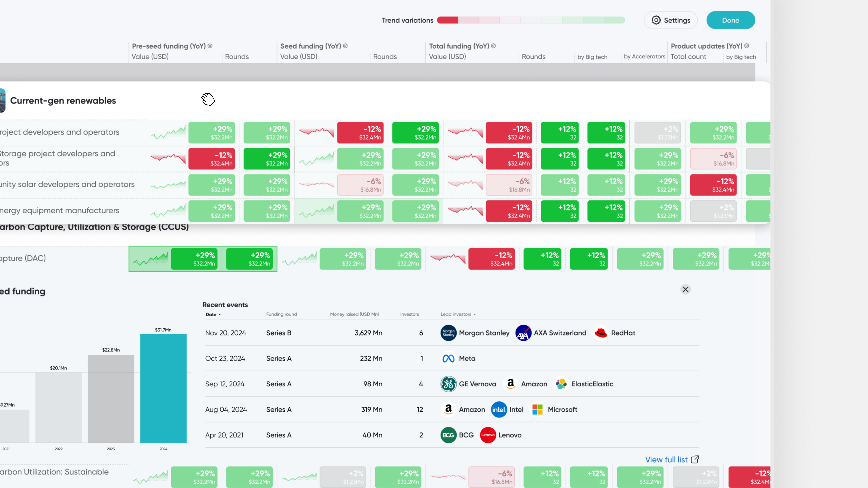Open the View full list link
The height and width of the screenshot is (488, 868).
pyautogui.click(x=666, y=459)
